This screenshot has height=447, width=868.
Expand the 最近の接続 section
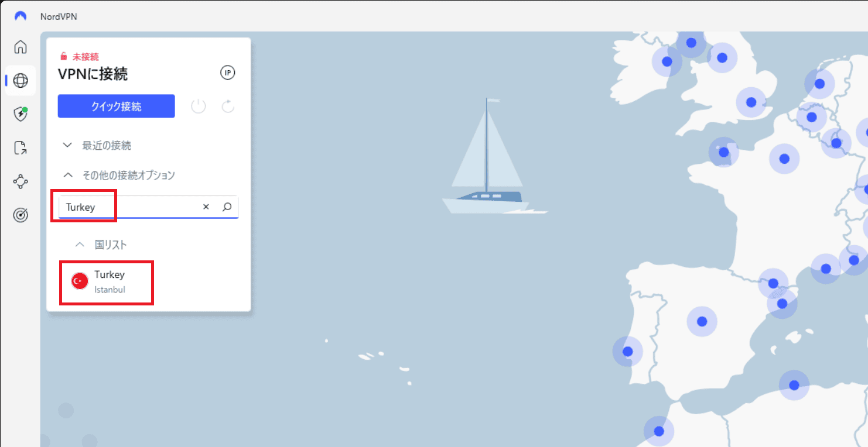(x=107, y=145)
